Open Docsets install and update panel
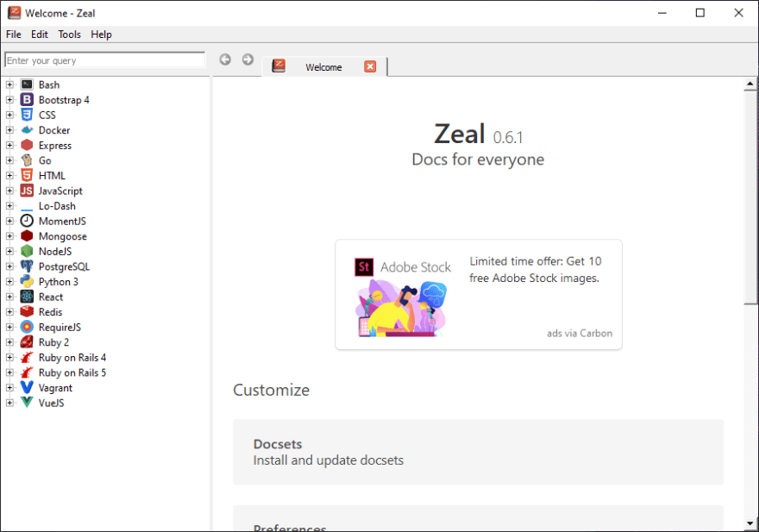The image size is (759, 532). tap(478, 452)
